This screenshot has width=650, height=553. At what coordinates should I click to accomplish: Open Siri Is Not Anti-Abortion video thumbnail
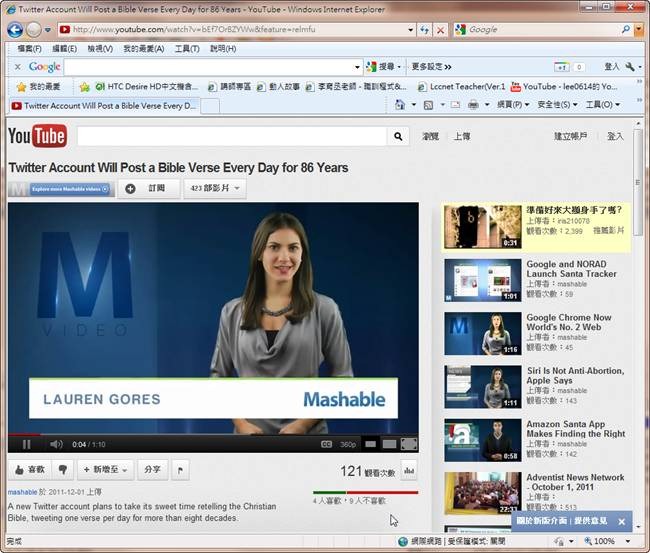(483, 387)
